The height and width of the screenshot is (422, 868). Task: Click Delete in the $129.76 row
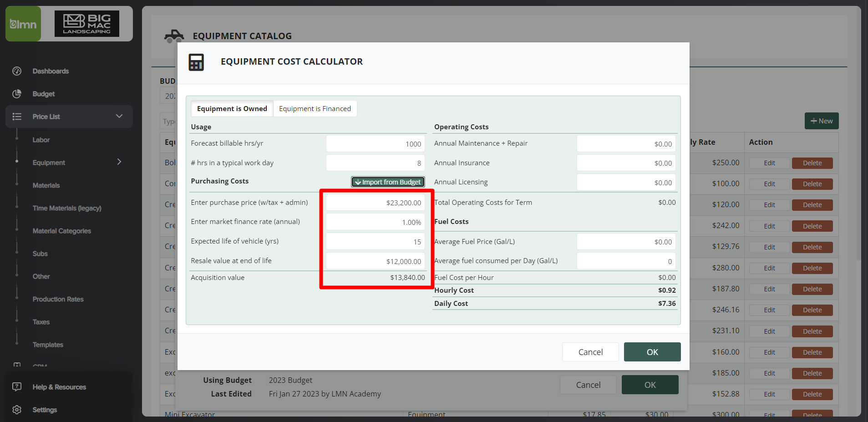coord(812,247)
